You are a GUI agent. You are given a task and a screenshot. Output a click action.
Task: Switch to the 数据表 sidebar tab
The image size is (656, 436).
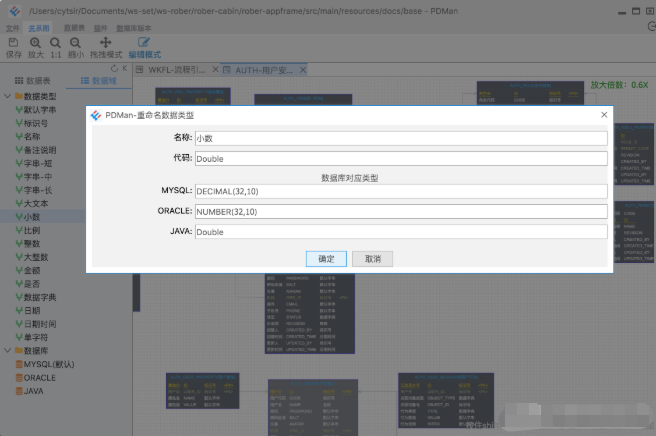(x=33, y=81)
